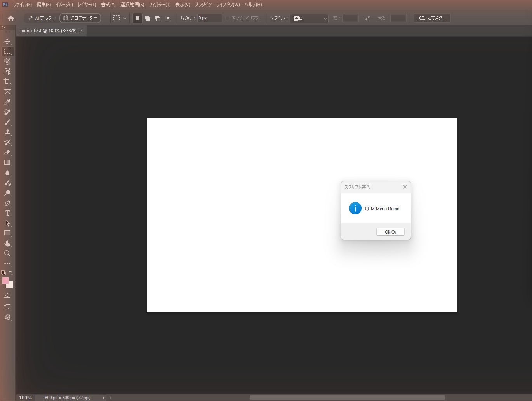Select the Move tool
This screenshot has width=532, height=401.
click(7, 41)
